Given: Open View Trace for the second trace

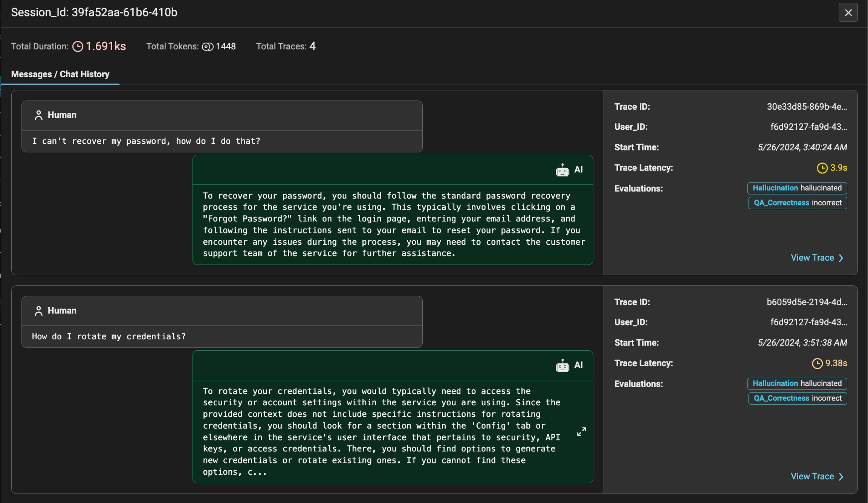Looking at the screenshot, I should click(812, 477).
